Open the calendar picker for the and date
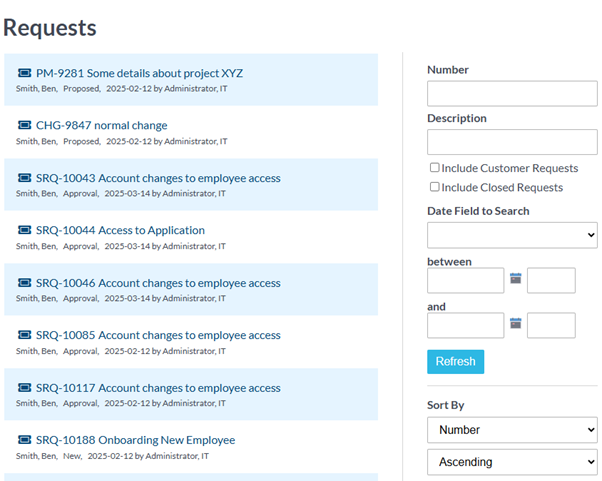Viewport: 602px width, 481px height. click(x=516, y=324)
